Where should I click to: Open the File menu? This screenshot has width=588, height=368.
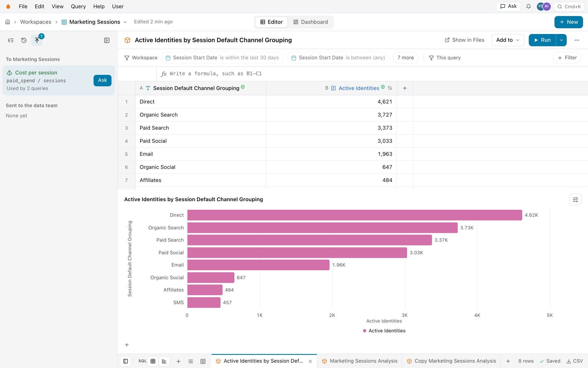[23, 7]
